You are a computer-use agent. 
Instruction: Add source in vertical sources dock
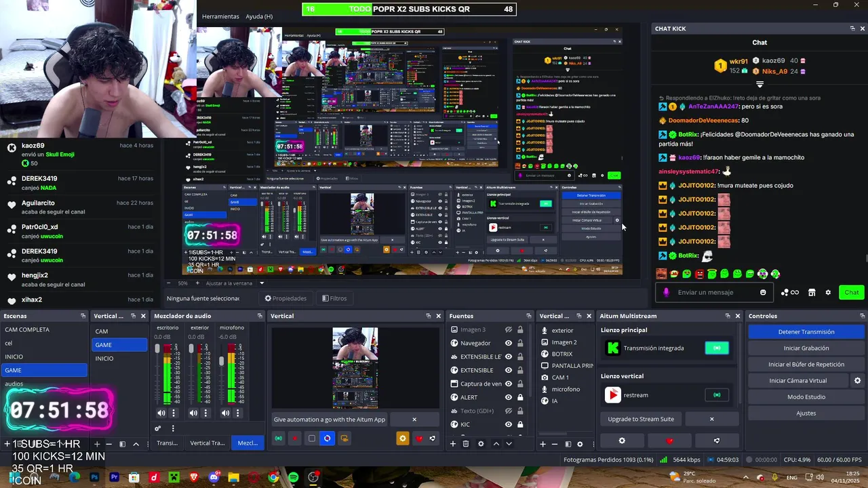click(542, 444)
